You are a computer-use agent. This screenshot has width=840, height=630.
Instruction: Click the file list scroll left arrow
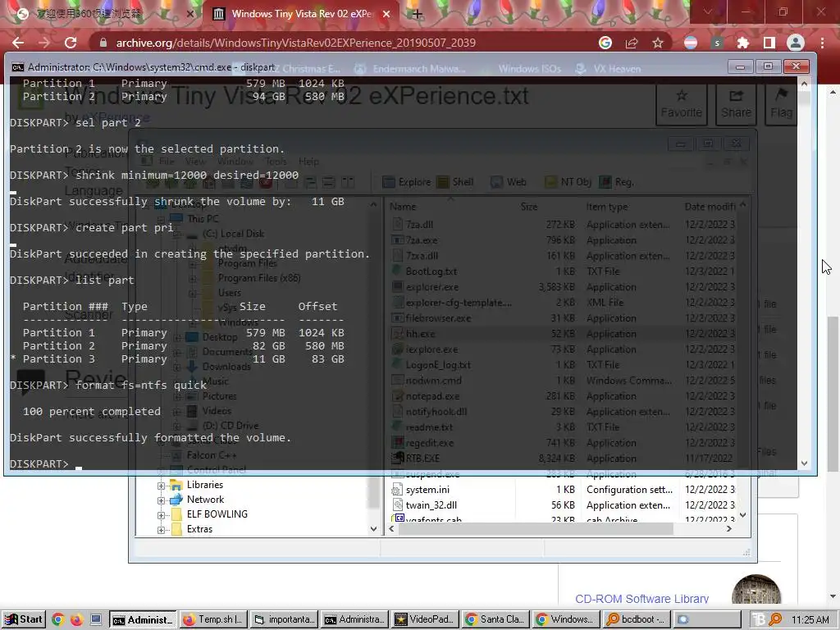(391, 529)
